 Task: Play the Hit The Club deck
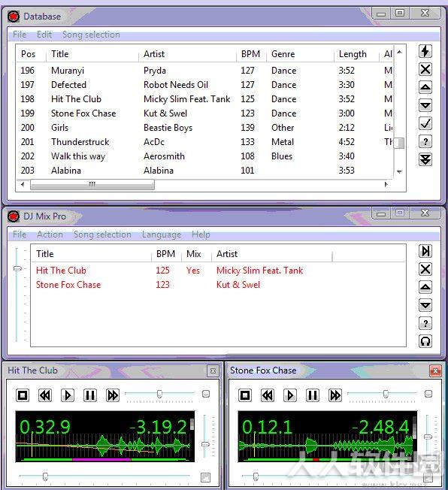tap(68, 395)
